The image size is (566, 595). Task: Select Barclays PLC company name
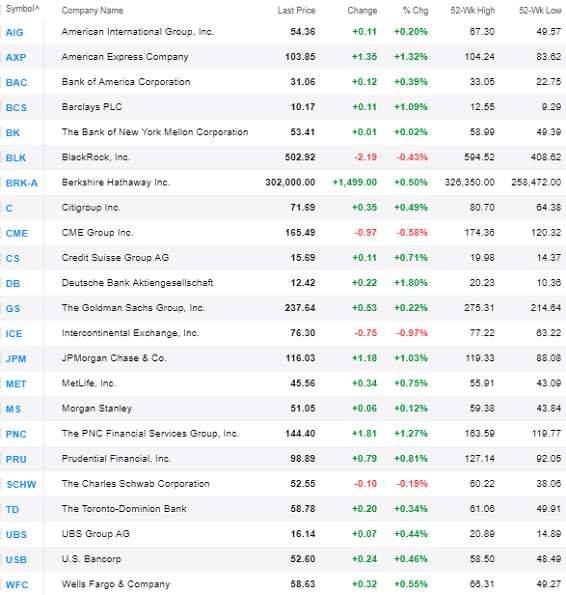click(92, 107)
